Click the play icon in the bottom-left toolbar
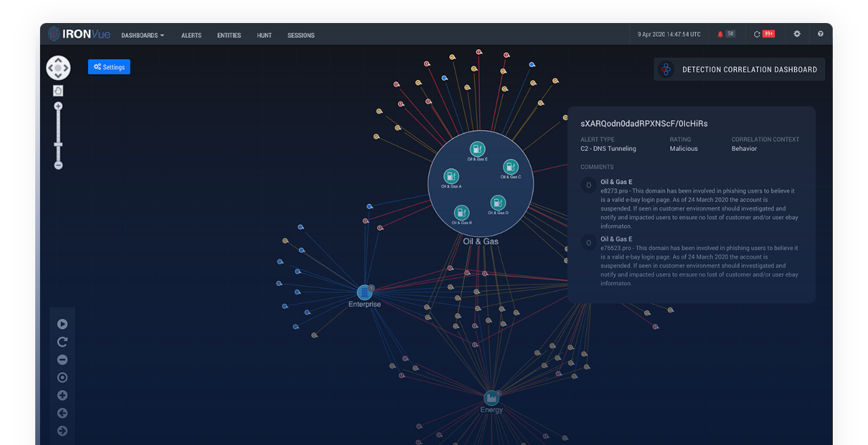The image size is (868, 445). (62, 324)
